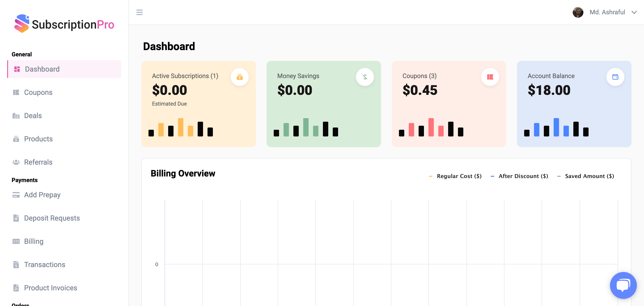Image resolution: width=644 pixels, height=306 pixels.
Task: Toggle Regular Cost ($) legend series
Action: (x=455, y=176)
